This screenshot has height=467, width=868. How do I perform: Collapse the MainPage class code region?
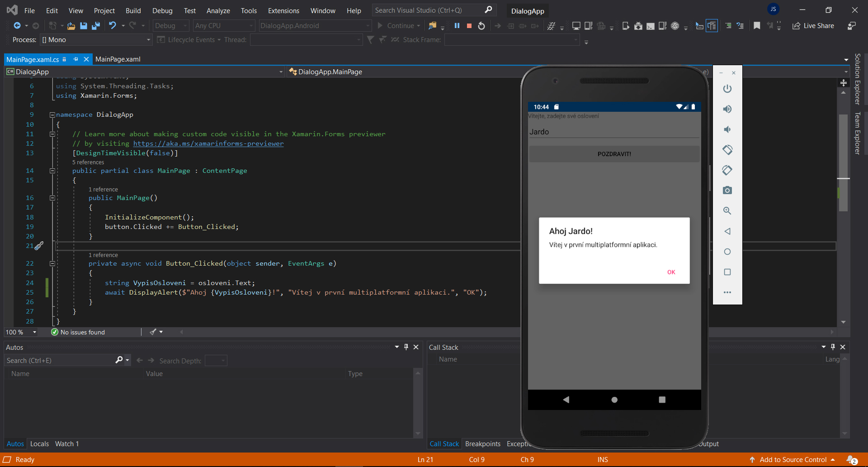52,171
